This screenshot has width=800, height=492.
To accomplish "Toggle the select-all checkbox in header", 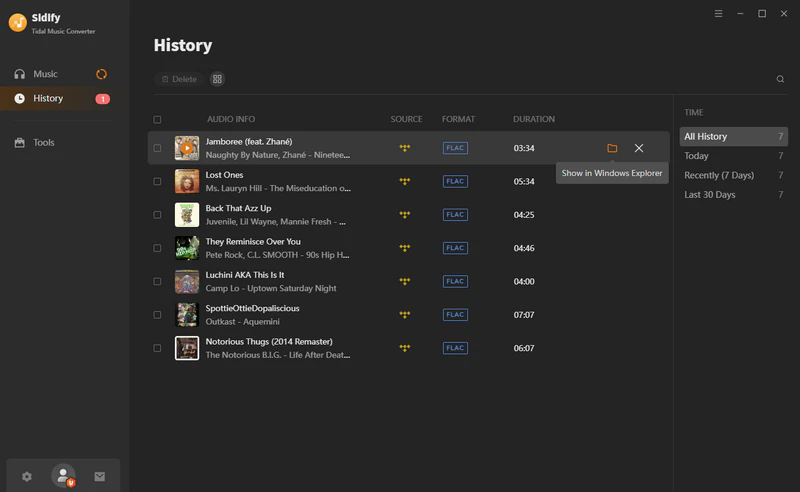I will coord(157,119).
